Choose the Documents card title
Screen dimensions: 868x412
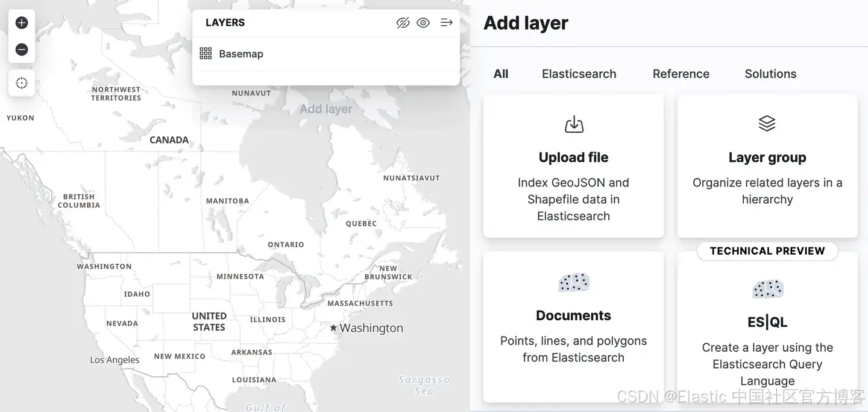click(574, 315)
